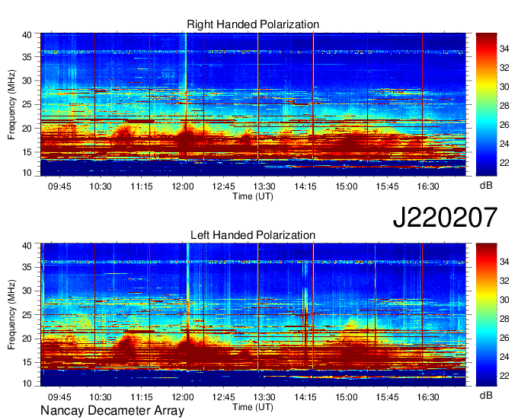The height and width of the screenshot is (420, 518).
Task: Click the Right Handed Polarization title
Action: pyautogui.click(x=253, y=24)
